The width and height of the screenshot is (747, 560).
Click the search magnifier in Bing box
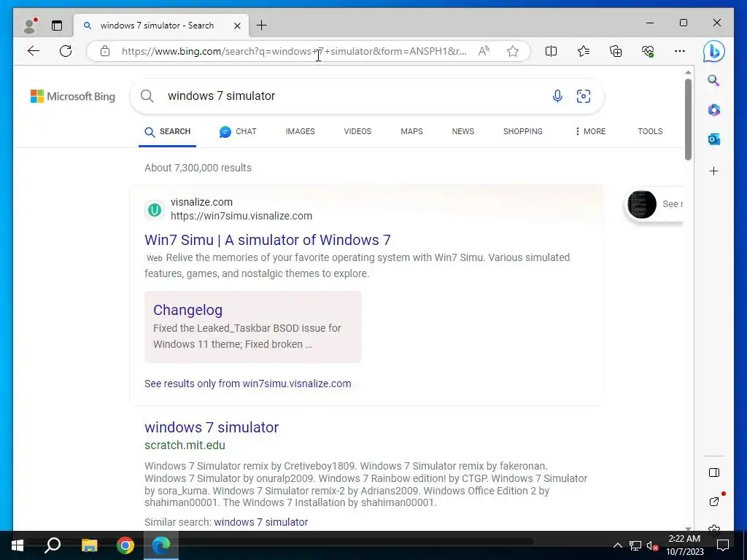[x=147, y=96]
